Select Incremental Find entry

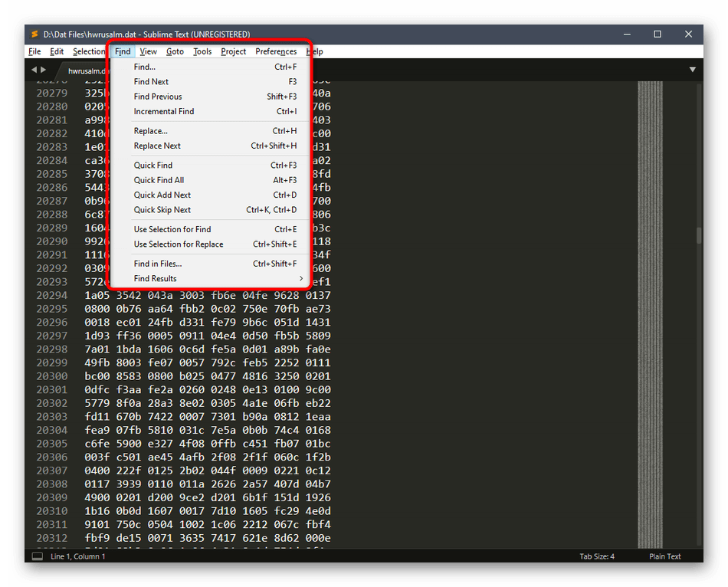[164, 112]
